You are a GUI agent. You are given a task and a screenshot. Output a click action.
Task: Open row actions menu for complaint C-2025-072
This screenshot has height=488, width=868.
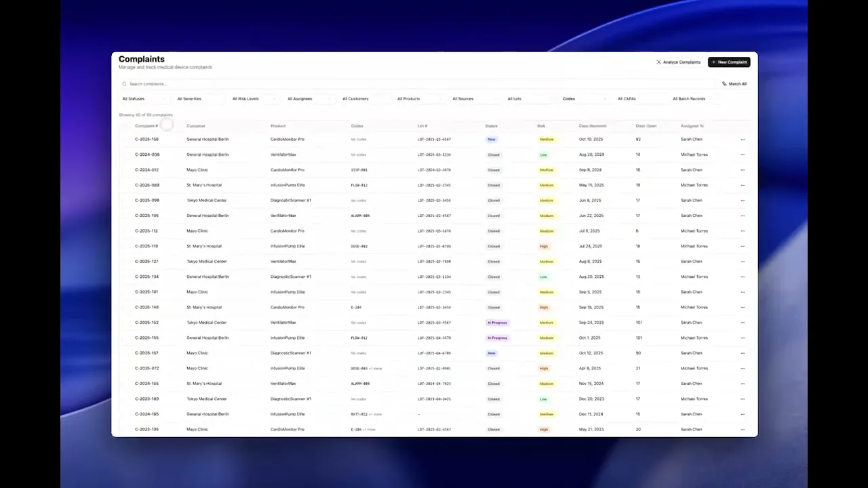[x=743, y=368]
